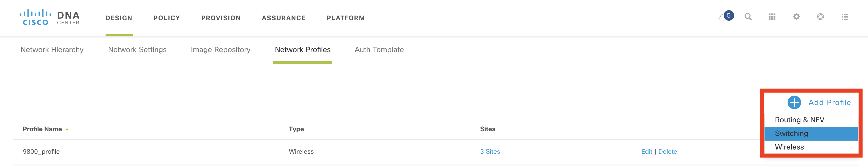Open the settings gear icon
868x166 pixels.
(x=796, y=17)
